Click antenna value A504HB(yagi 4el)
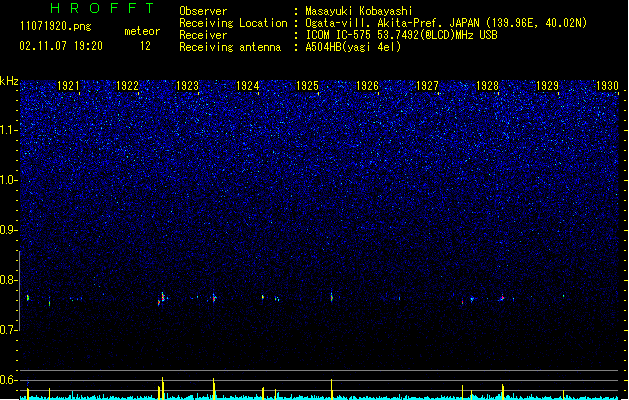 click(353, 47)
